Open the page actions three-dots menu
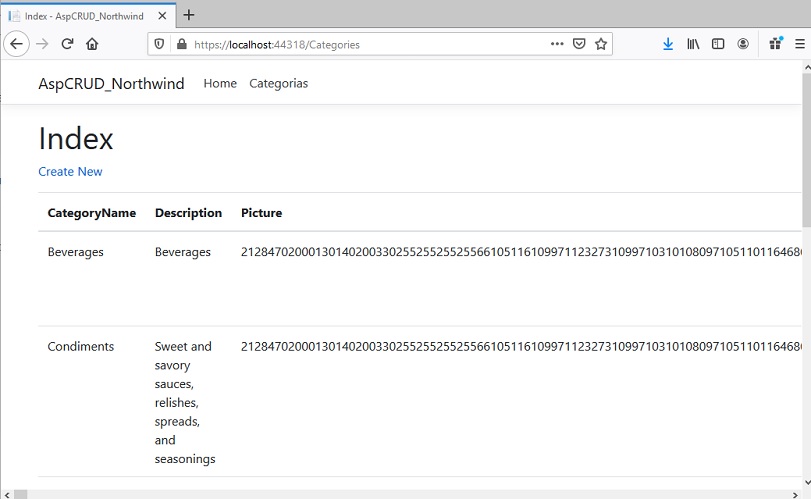 pos(557,44)
